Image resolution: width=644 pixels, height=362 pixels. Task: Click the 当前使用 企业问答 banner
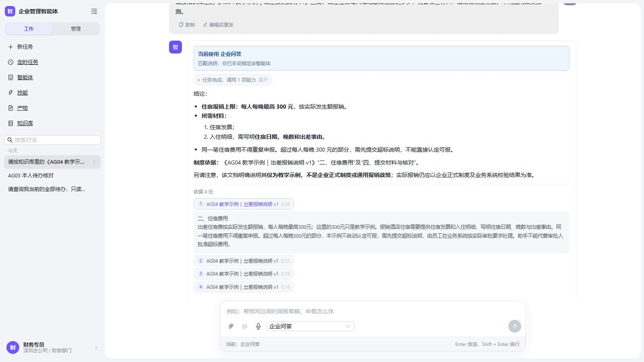click(x=381, y=58)
